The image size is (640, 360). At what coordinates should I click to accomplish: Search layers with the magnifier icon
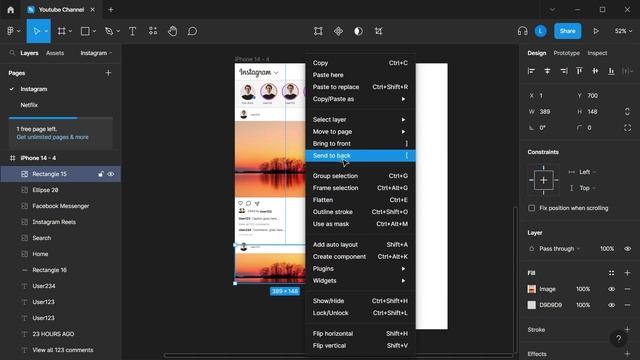tap(12, 53)
